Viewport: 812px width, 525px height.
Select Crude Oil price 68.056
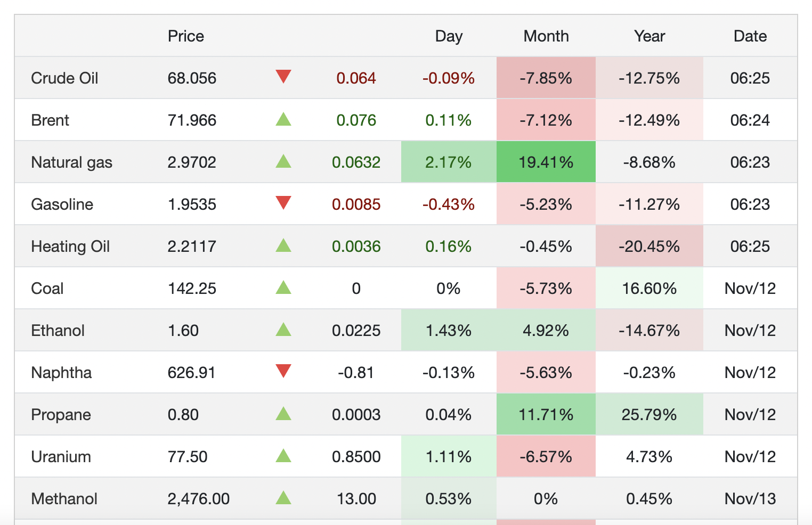(x=192, y=78)
